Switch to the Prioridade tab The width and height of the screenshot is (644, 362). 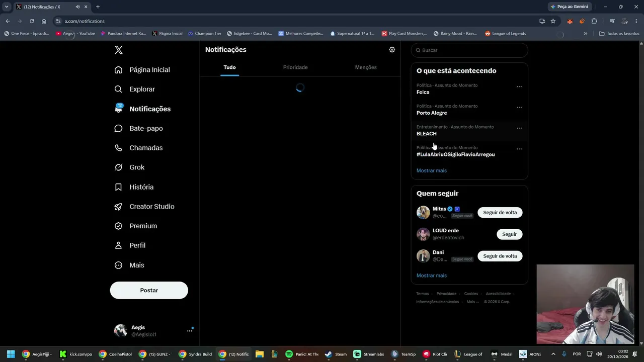(x=295, y=67)
